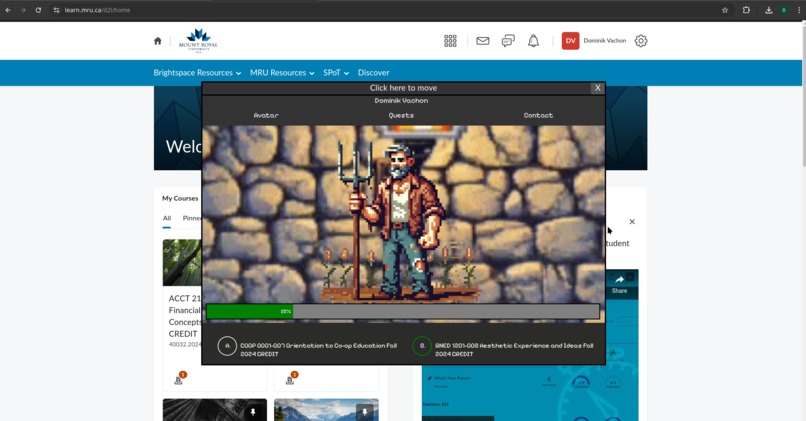
Task: Open the course selector grid icon
Action: [x=450, y=41]
